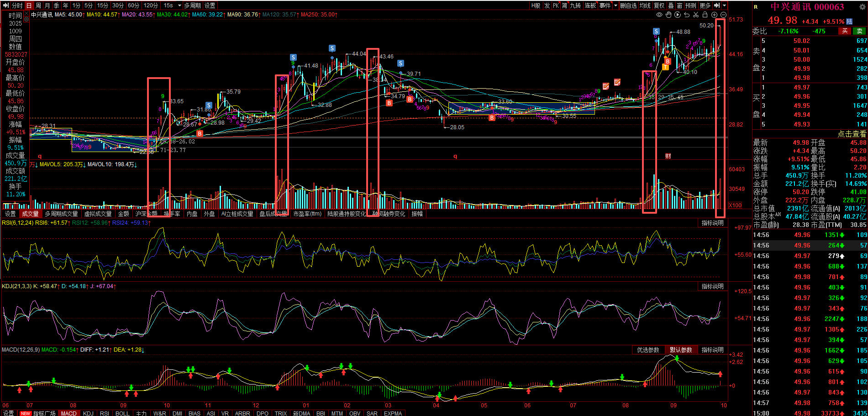The width and height of the screenshot is (868, 416).
Task: Select the hand pan tool icon
Action: 668,15
